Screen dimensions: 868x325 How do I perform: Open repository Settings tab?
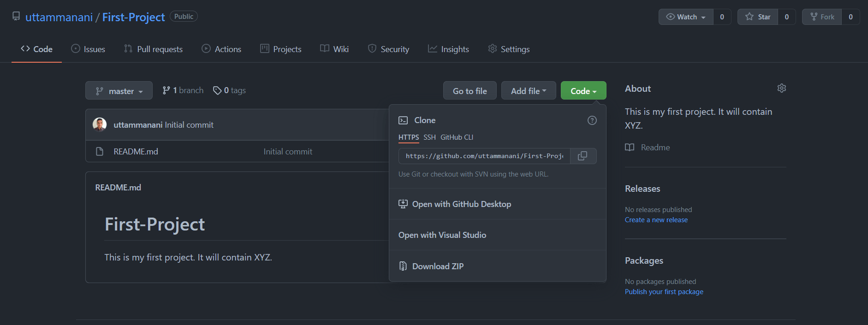click(509, 49)
